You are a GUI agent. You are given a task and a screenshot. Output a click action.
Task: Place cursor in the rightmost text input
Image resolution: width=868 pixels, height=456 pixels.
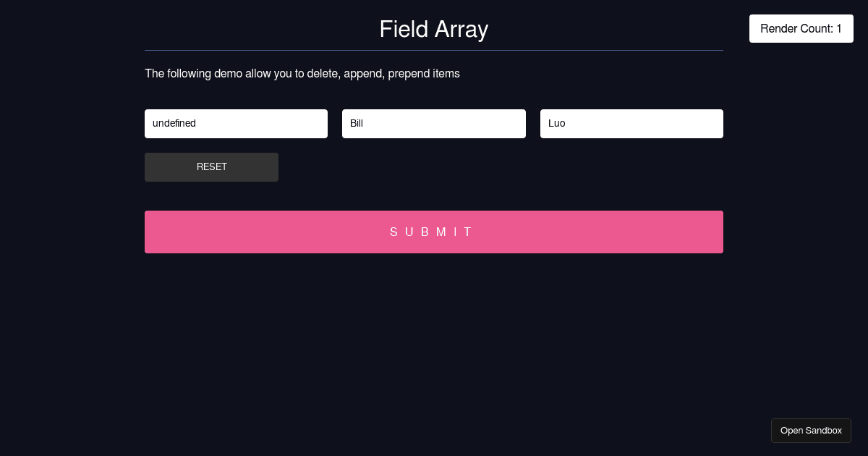(631, 124)
